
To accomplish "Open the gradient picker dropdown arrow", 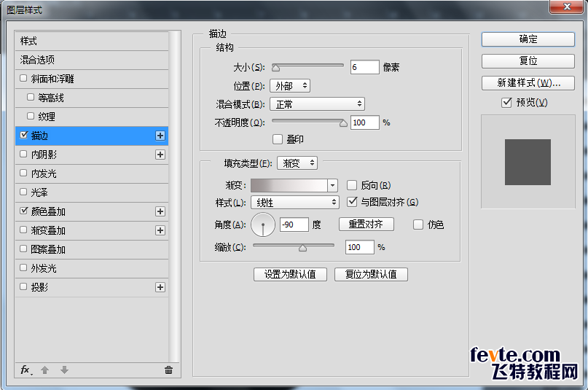I will (x=333, y=185).
